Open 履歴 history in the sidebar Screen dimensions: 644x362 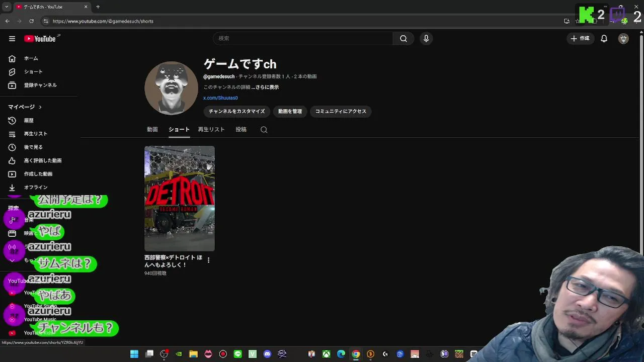click(29, 121)
